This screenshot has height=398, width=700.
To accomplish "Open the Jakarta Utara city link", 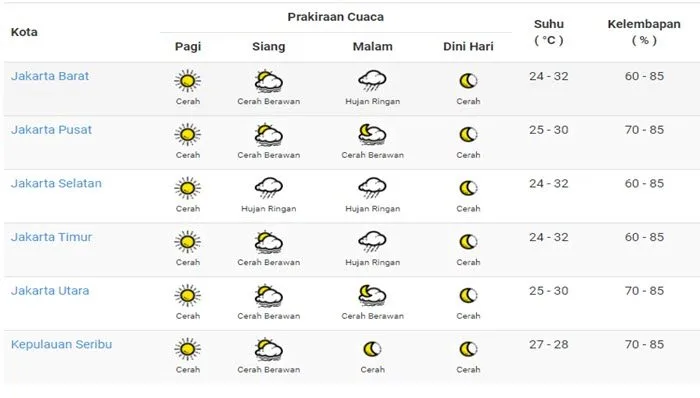I will [50, 290].
